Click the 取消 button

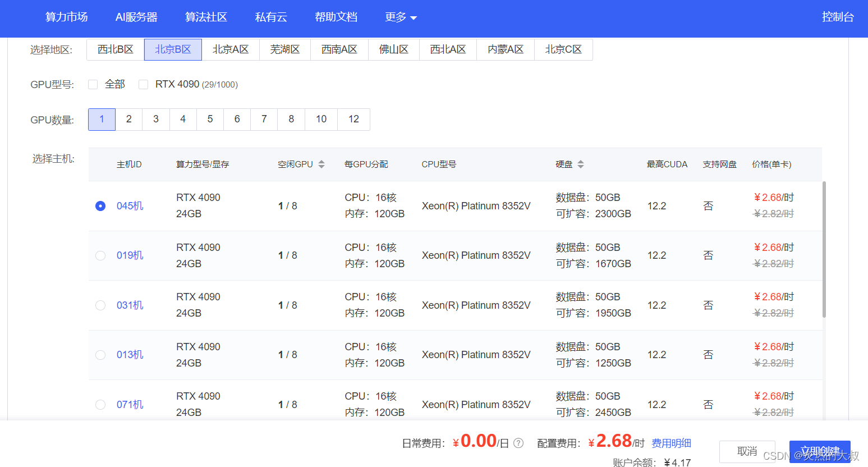coord(747,451)
